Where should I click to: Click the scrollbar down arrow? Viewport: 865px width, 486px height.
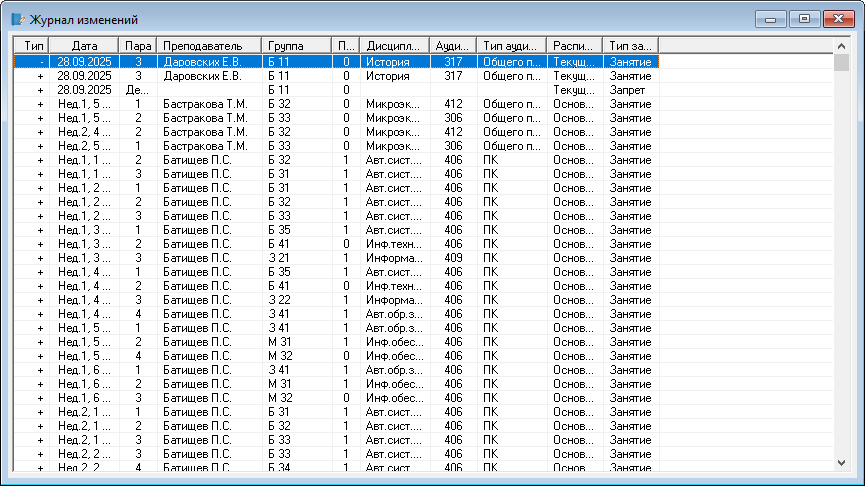tap(841, 462)
